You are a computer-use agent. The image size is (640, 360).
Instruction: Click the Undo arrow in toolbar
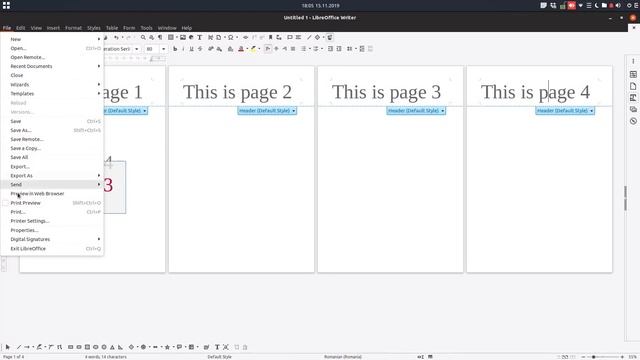click(116, 37)
